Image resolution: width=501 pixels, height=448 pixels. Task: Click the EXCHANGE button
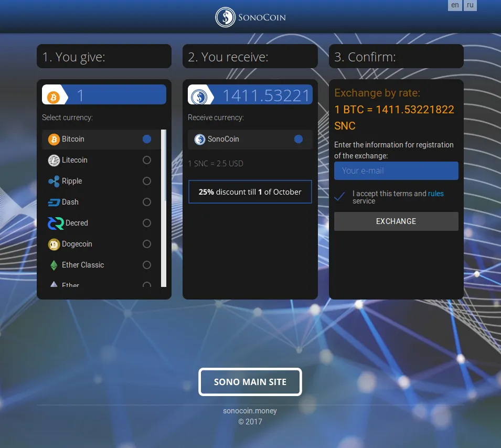pos(396,221)
